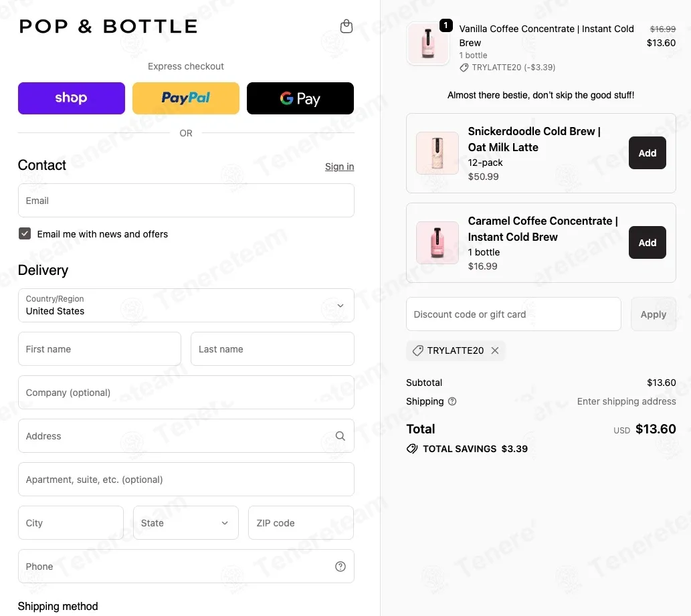Click the Snickerdoodle Cold Brew product image

(x=437, y=153)
